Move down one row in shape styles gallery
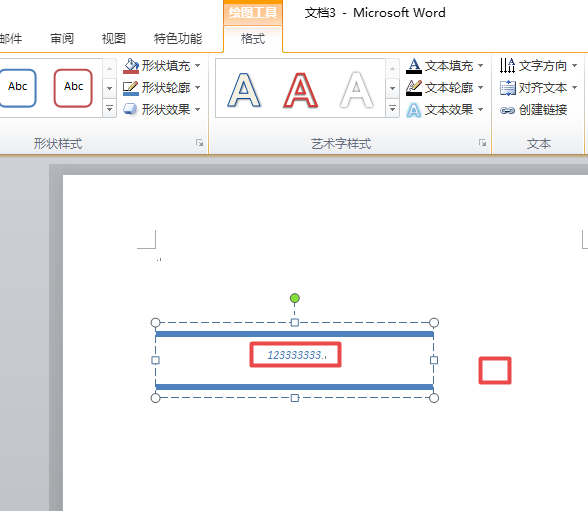This screenshot has width=588, height=511. (110, 88)
